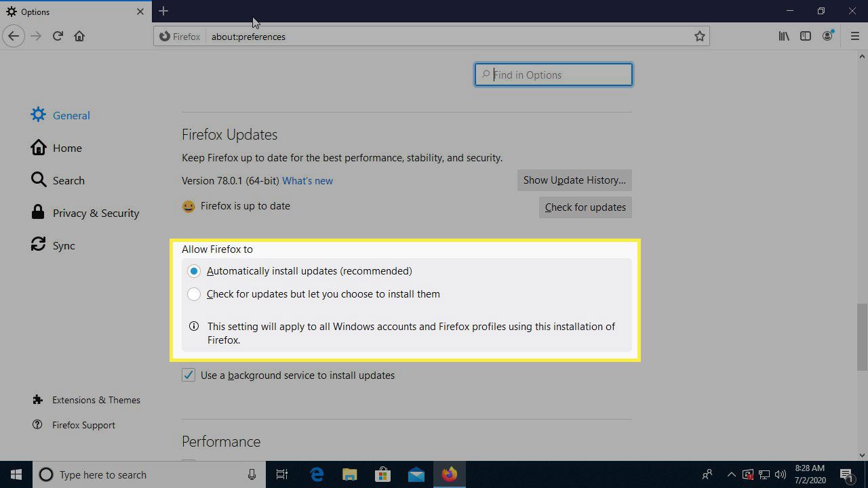Open the People icon in the system tray
Image resolution: width=868 pixels, height=488 pixels.
pyautogui.click(x=707, y=474)
